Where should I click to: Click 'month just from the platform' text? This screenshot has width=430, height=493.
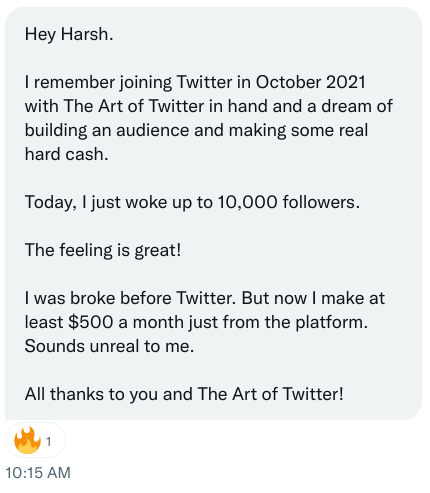(x=250, y=322)
